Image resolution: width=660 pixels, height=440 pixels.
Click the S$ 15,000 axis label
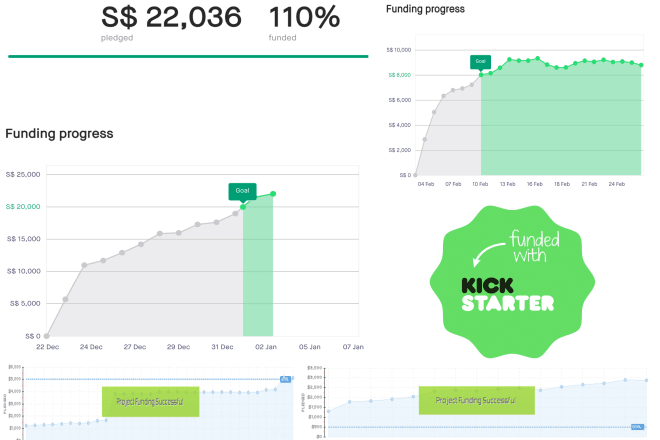tap(24, 239)
